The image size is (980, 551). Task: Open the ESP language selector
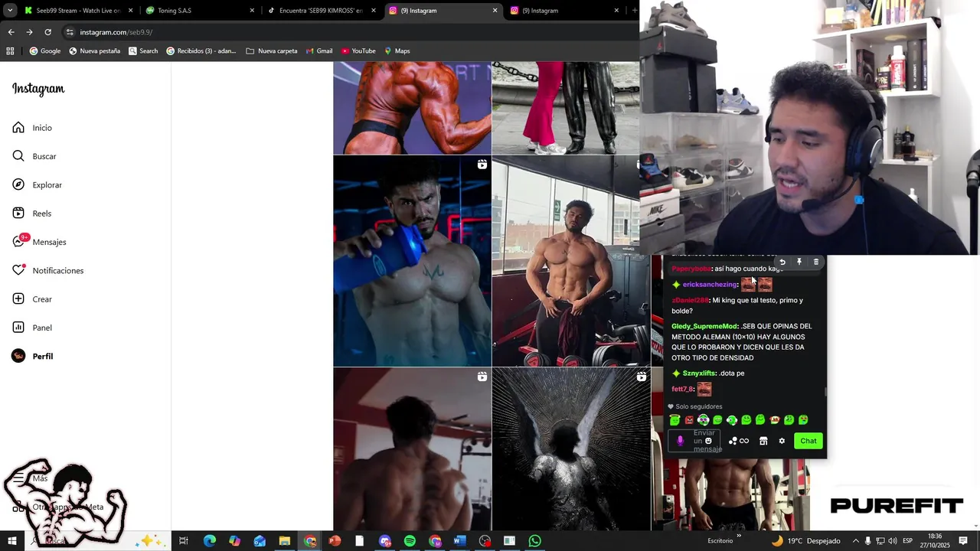coord(907,541)
